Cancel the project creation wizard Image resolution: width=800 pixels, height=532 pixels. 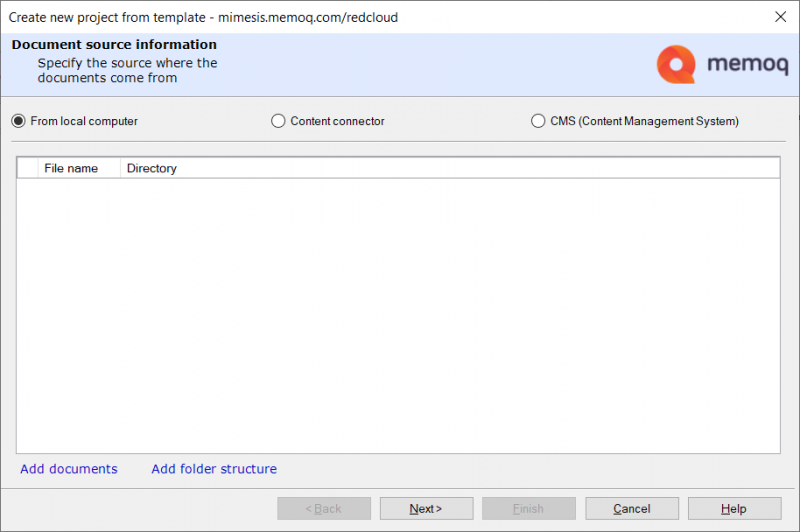point(632,509)
